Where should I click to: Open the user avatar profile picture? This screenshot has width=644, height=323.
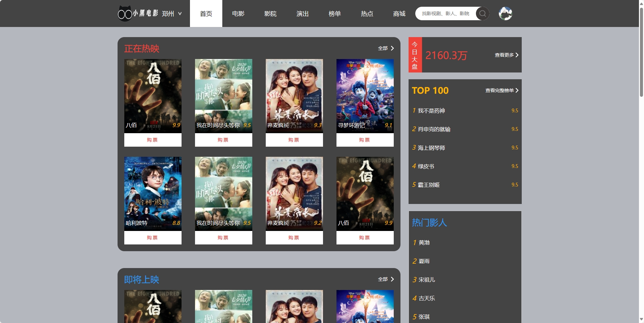505,13
